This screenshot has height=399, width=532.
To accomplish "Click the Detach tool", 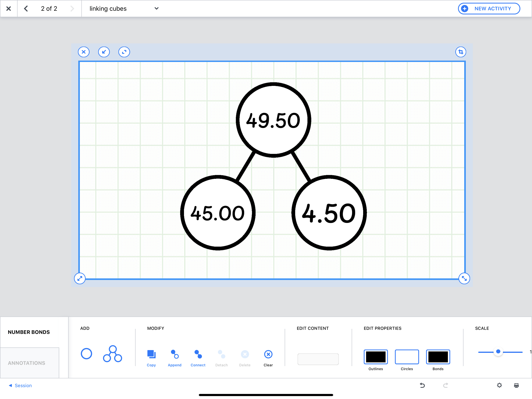I will click(221, 358).
